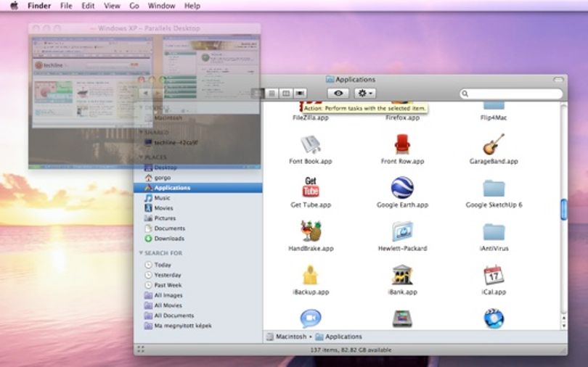Select the GarageBand.app guitar icon
Viewport: 588px width, 367px height.
coord(494,144)
